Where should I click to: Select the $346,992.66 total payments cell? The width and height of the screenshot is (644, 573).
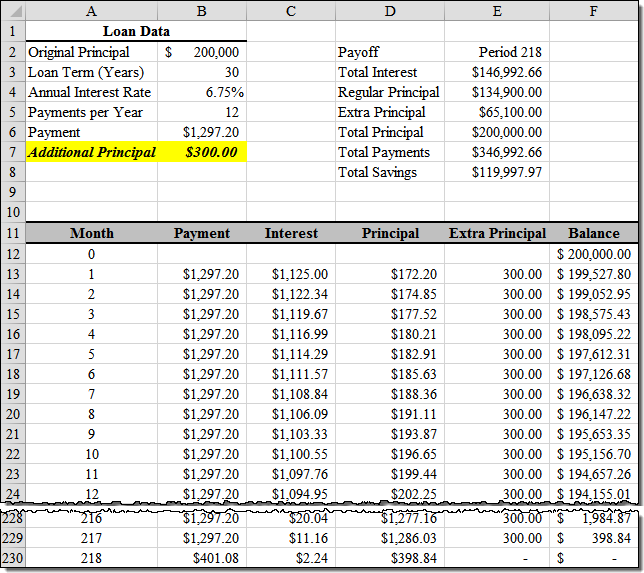[x=497, y=152]
